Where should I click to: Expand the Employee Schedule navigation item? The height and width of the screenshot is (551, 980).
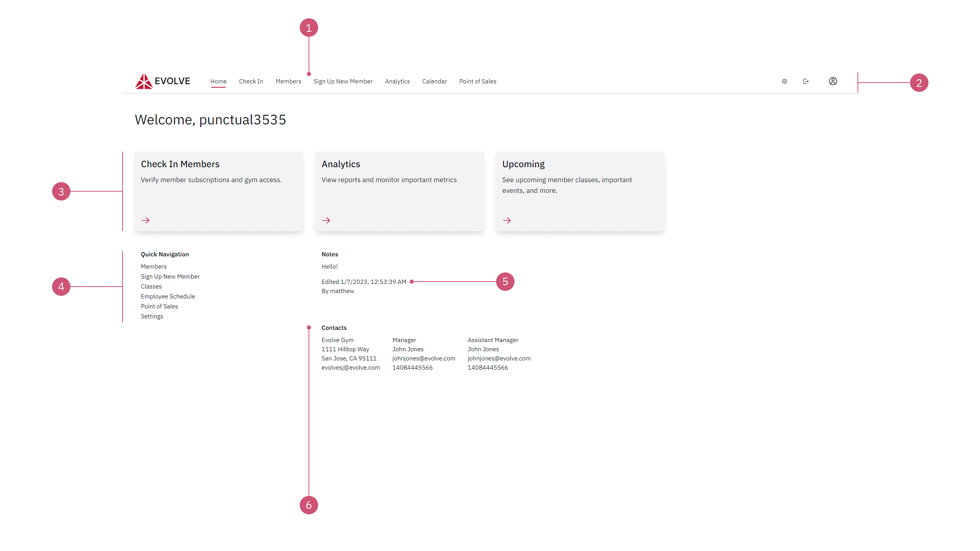tap(167, 296)
